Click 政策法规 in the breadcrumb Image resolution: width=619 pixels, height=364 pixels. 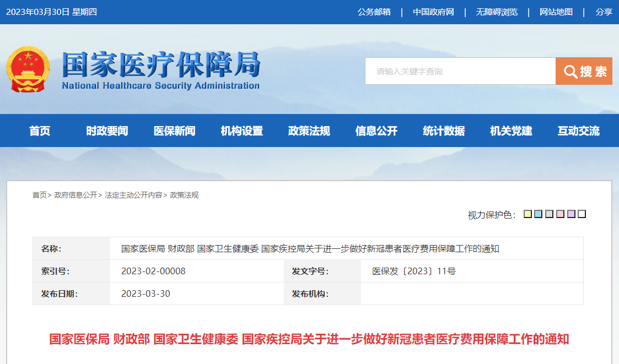(x=184, y=195)
